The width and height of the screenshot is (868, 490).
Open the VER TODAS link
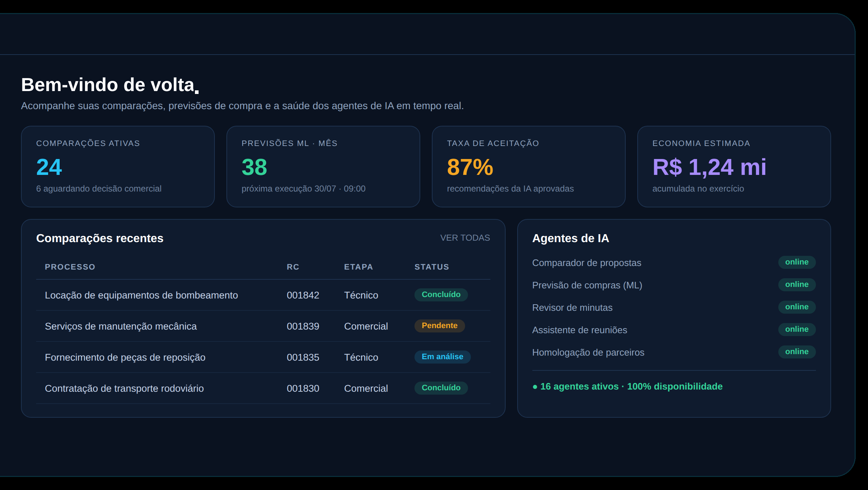465,238
